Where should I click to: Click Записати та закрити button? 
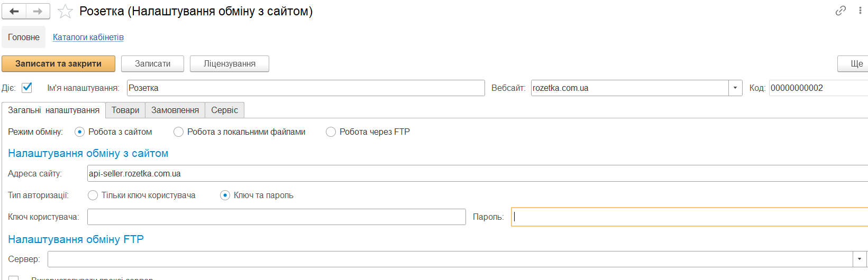point(58,64)
